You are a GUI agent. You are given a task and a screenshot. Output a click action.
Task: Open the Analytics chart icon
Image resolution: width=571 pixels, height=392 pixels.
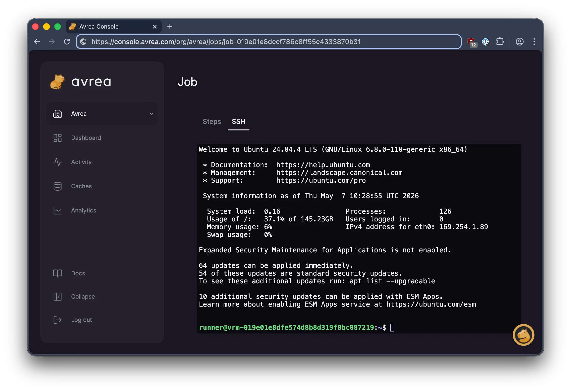pyautogui.click(x=58, y=211)
